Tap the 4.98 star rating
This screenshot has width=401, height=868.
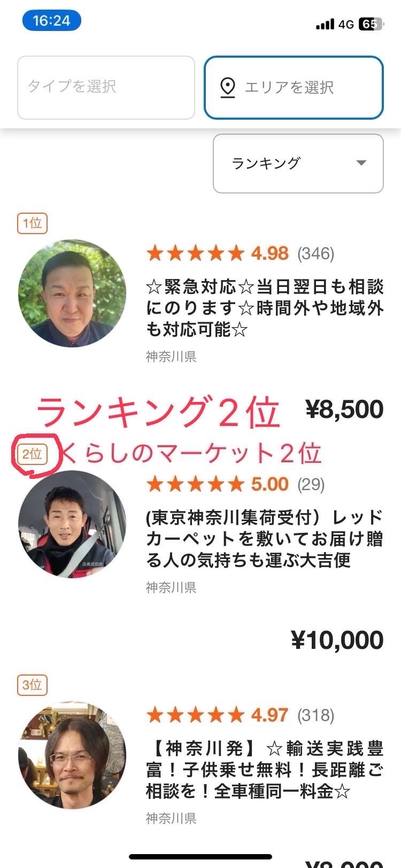point(241,253)
